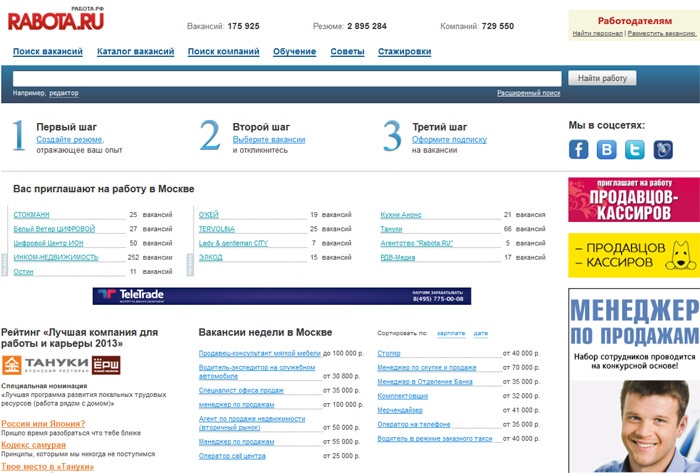Sort weekly vacancies by дате

pyautogui.click(x=480, y=333)
